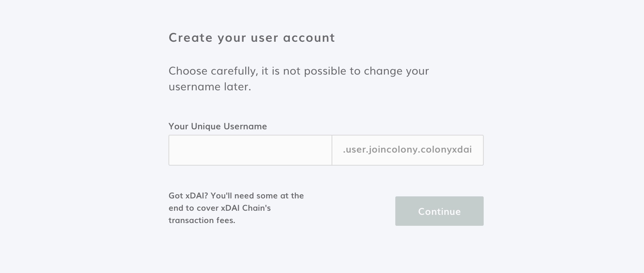Image resolution: width=644 pixels, height=273 pixels.
Task: Click the word "account" in the heading
Action: pyautogui.click(x=309, y=38)
